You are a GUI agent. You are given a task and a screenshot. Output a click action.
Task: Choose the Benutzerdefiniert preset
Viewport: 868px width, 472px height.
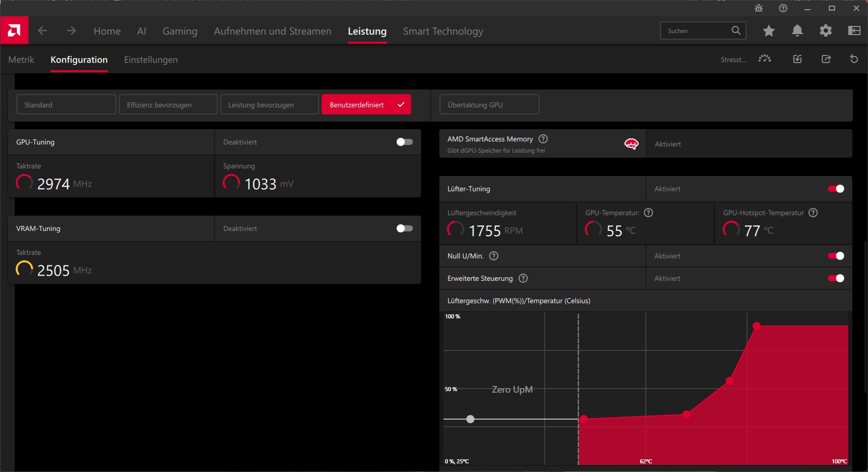coord(366,104)
